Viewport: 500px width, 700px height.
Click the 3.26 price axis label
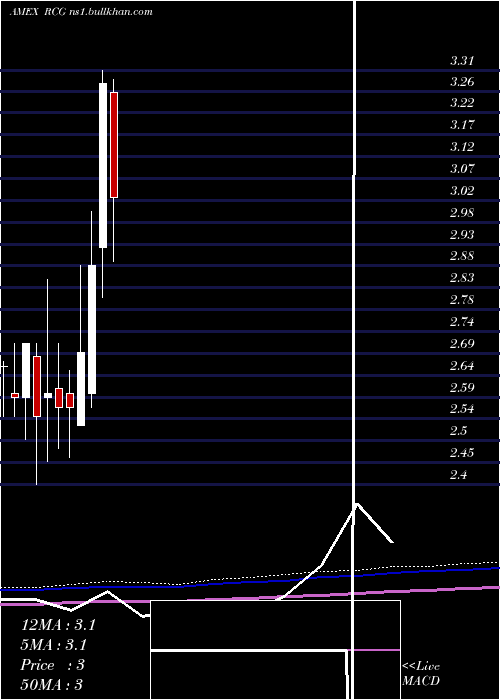coord(462,82)
